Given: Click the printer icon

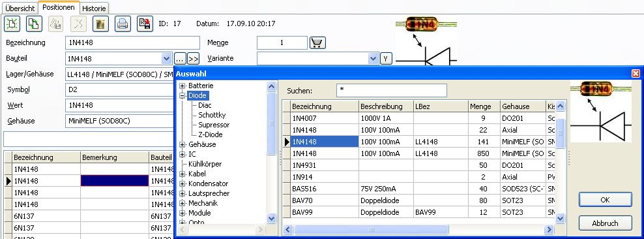Looking at the screenshot, I should pyautogui.click(x=123, y=24).
